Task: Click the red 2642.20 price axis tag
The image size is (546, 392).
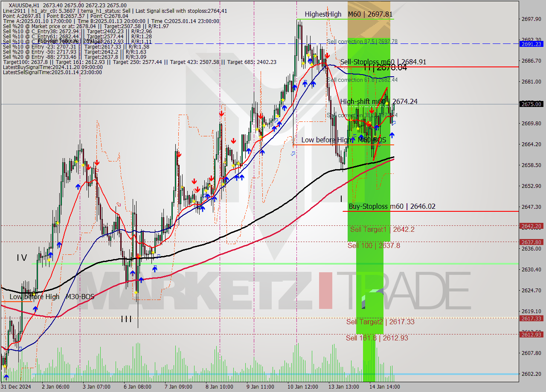Action: [531, 226]
